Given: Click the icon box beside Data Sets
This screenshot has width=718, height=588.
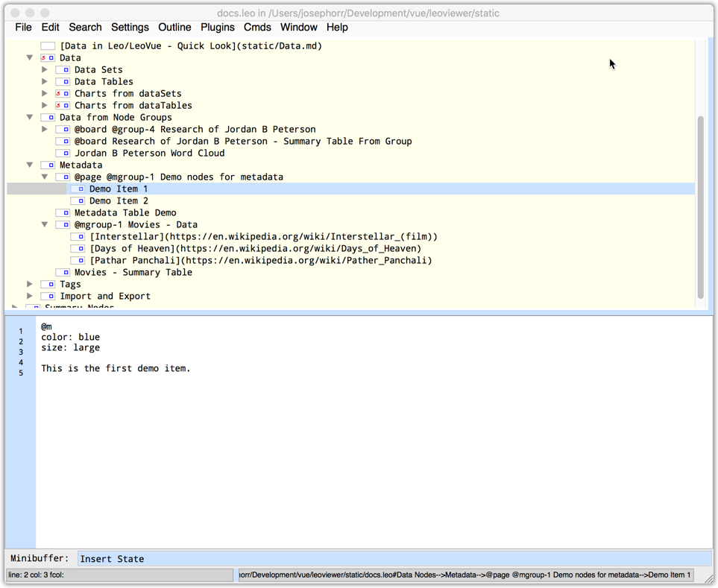Looking at the screenshot, I should click(x=63, y=69).
